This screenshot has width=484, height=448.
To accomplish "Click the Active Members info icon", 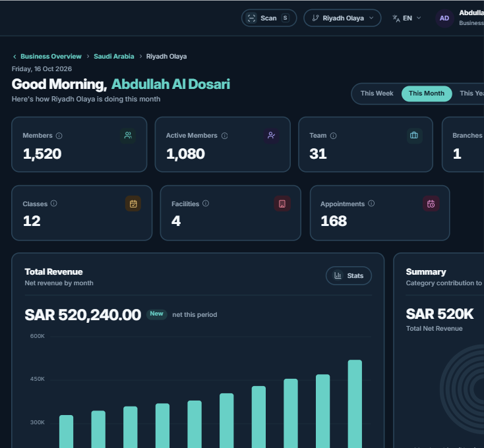I will (224, 136).
